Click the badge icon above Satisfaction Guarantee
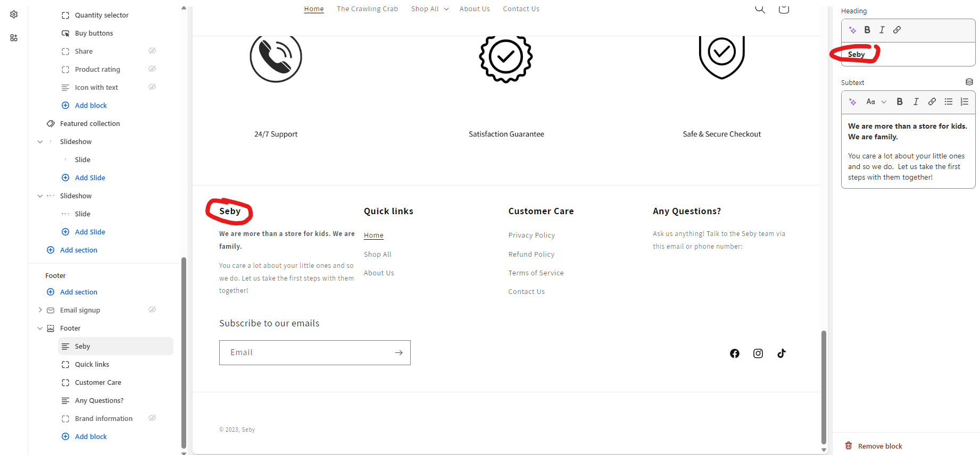The height and width of the screenshot is (455, 980). pos(506,58)
